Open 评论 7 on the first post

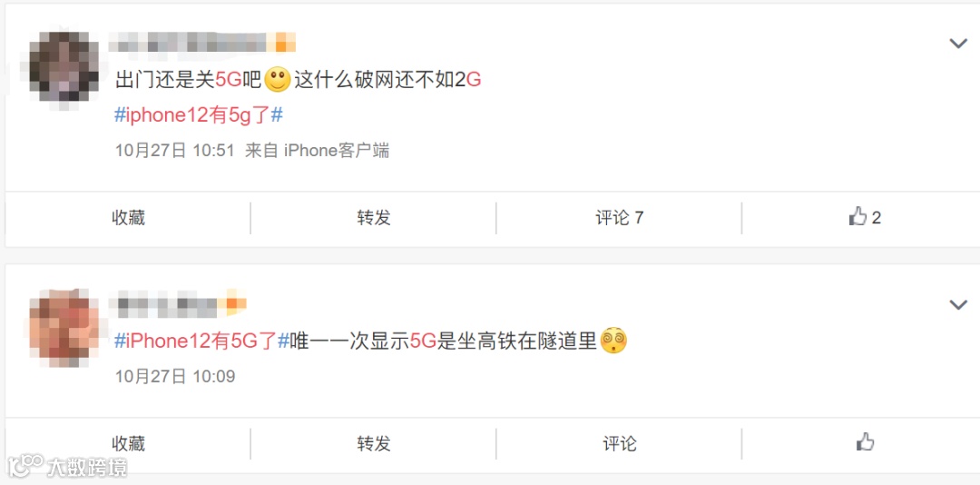point(620,218)
